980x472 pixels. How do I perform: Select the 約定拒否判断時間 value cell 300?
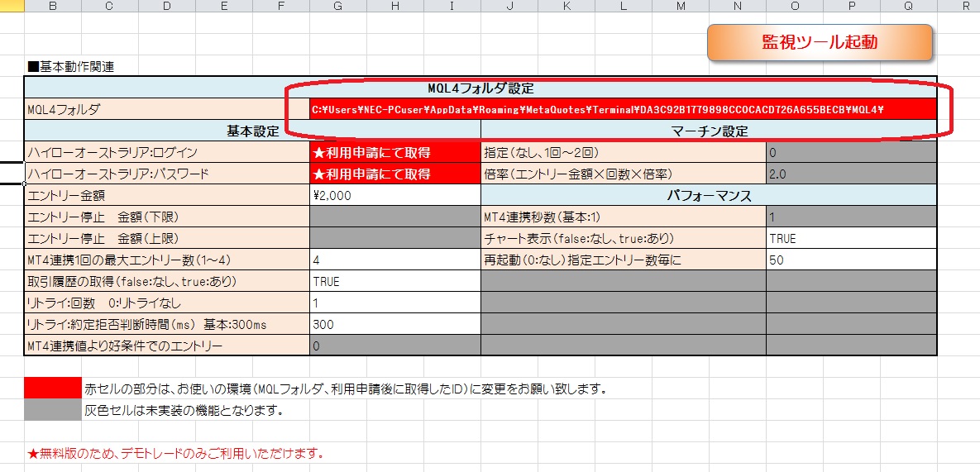(395, 325)
